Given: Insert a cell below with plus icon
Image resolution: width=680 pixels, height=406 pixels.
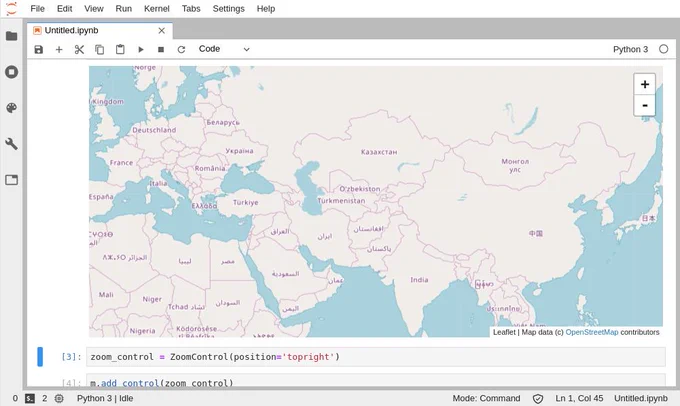Looking at the screenshot, I should 59,49.
